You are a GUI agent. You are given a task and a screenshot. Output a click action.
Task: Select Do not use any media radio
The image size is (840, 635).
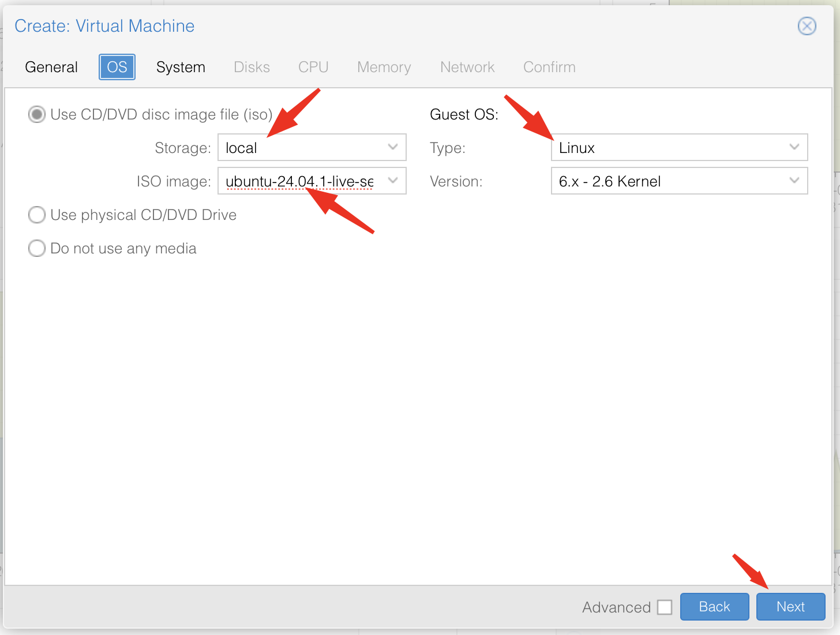(37, 248)
